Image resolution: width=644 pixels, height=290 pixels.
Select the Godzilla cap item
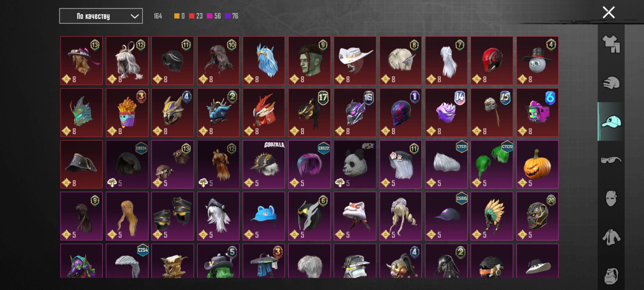click(264, 164)
